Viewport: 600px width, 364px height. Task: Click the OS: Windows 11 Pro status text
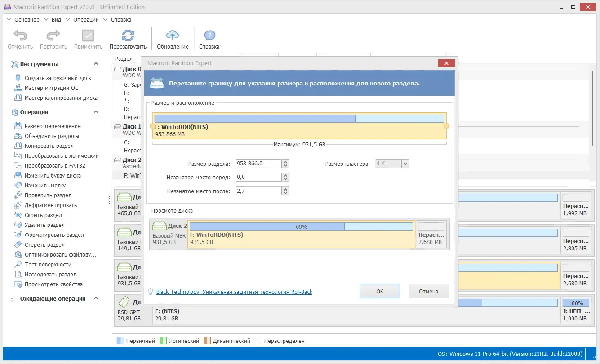(x=510, y=354)
